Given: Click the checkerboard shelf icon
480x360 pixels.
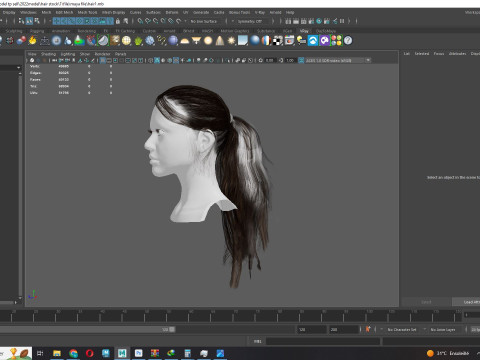Looking at the screenshot, I should click(278, 41).
